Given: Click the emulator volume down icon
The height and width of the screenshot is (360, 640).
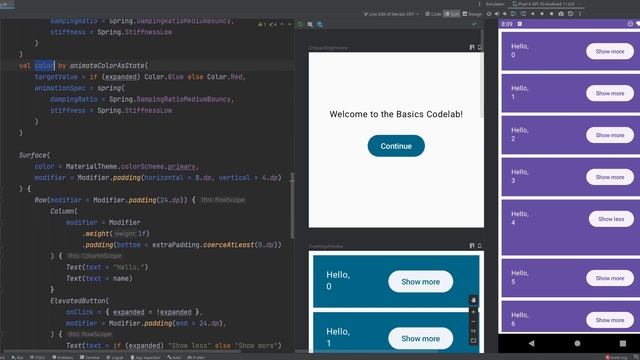Looking at the screenshot, I should click(505, 14).
